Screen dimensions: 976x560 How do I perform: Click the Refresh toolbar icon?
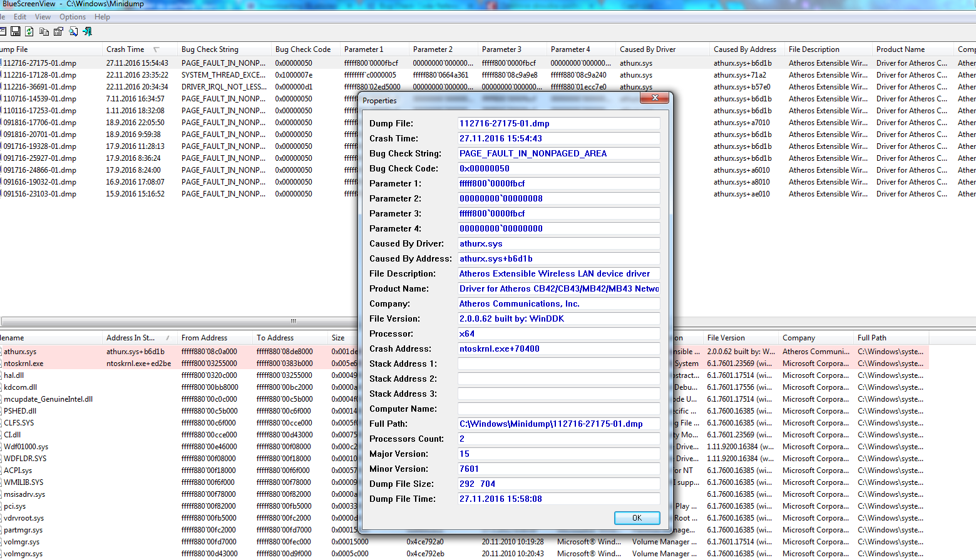click(29, 31)
